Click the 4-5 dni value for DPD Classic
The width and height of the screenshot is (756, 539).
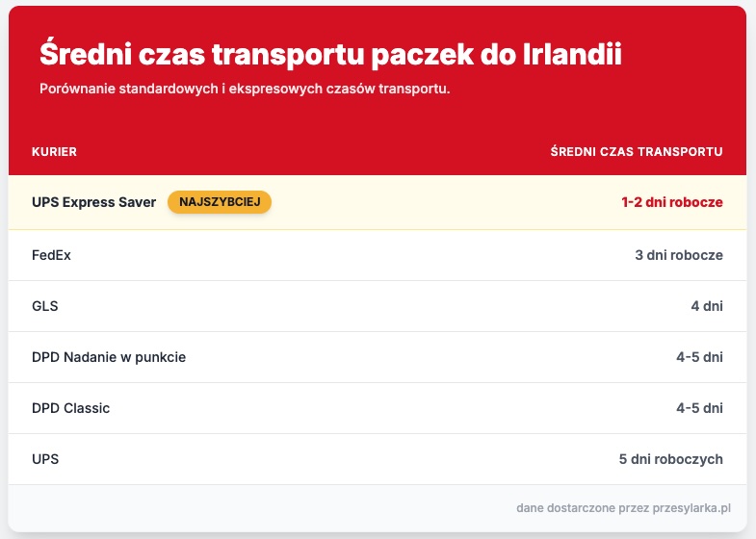click(x=699, y=408)
